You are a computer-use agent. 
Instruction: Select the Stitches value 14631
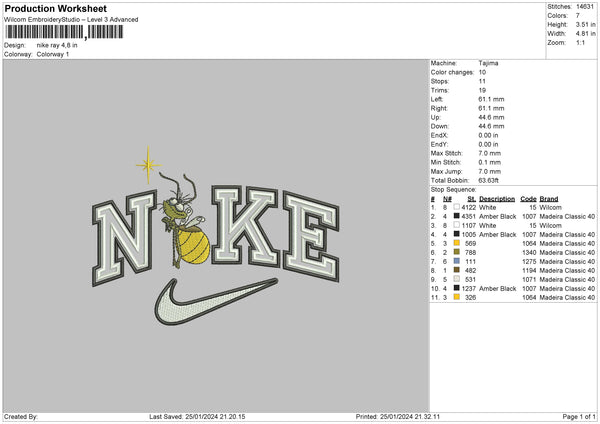coord(585,7)
